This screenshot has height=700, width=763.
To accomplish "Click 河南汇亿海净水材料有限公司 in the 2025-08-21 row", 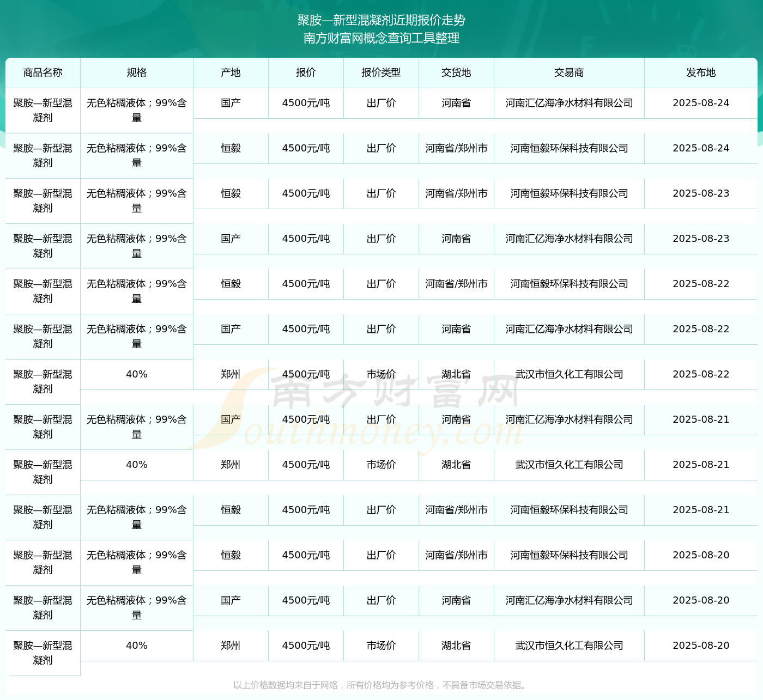I will [x=569, y=419].
